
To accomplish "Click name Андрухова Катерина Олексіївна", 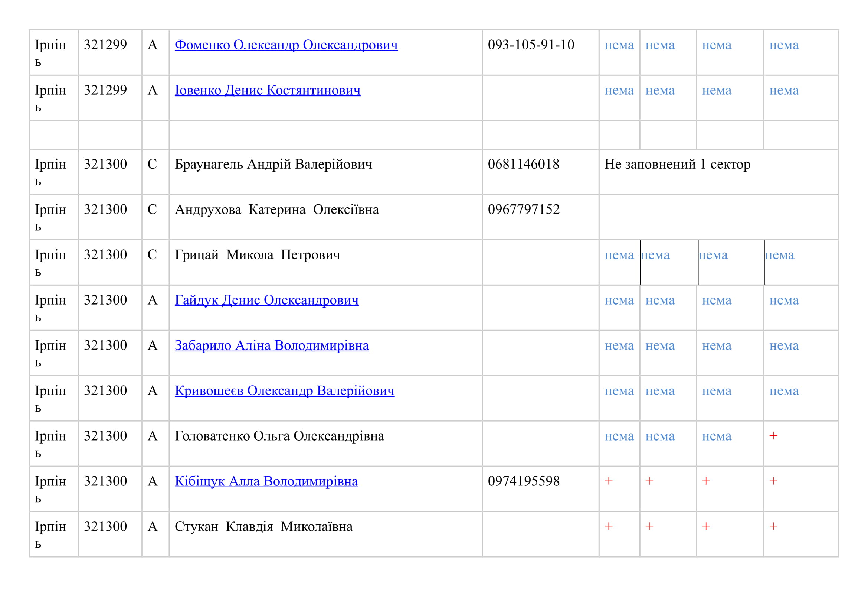I will pyautogui.click(x=277, y=209).
